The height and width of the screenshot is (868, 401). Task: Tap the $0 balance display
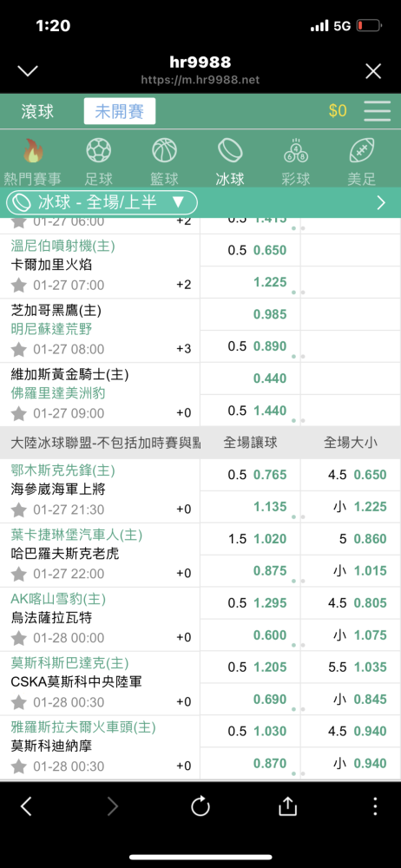338,111
